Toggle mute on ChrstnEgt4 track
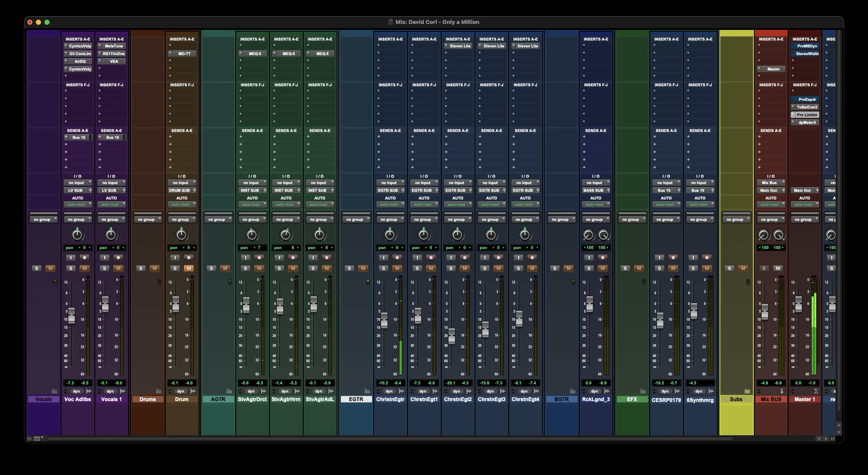Viewport: 868px width, 475px height. tap(532, 268)
